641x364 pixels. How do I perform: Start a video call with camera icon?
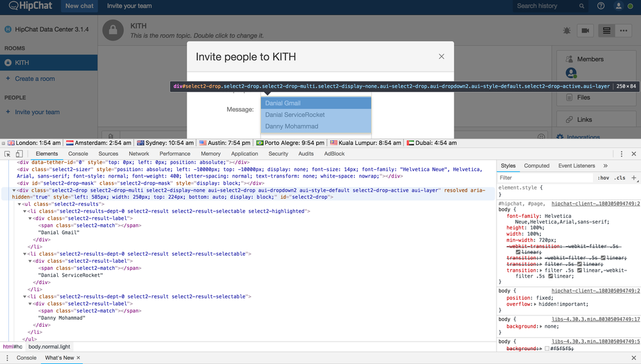[585, 31]
